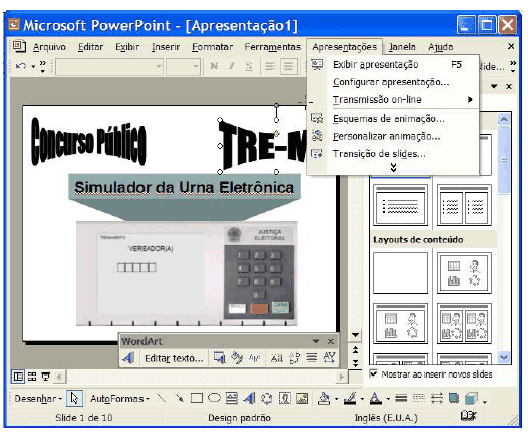
Task: Select title and text layout thumbnail
Action: tap(400, 205)
